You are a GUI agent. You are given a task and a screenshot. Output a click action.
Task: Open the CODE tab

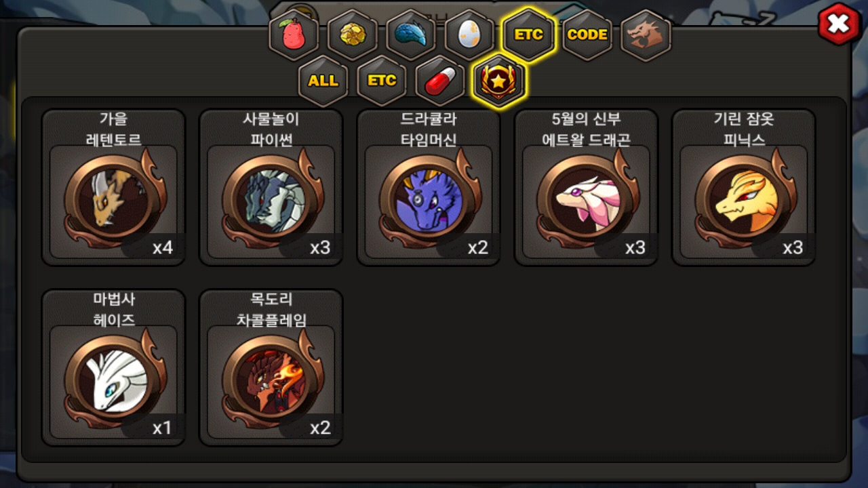(587, 35)
